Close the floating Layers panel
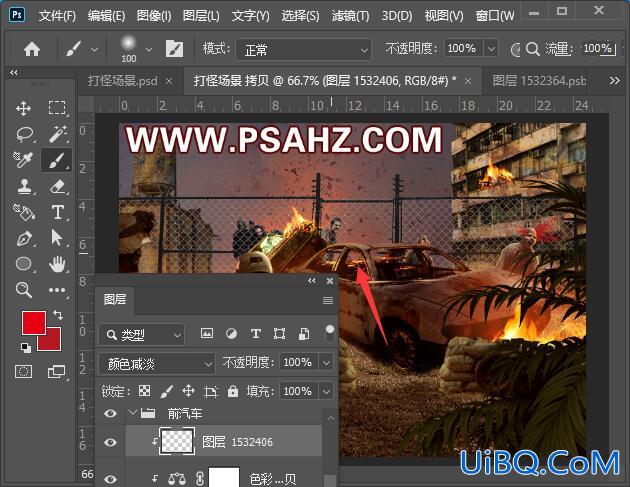 (x=330, y=281)
